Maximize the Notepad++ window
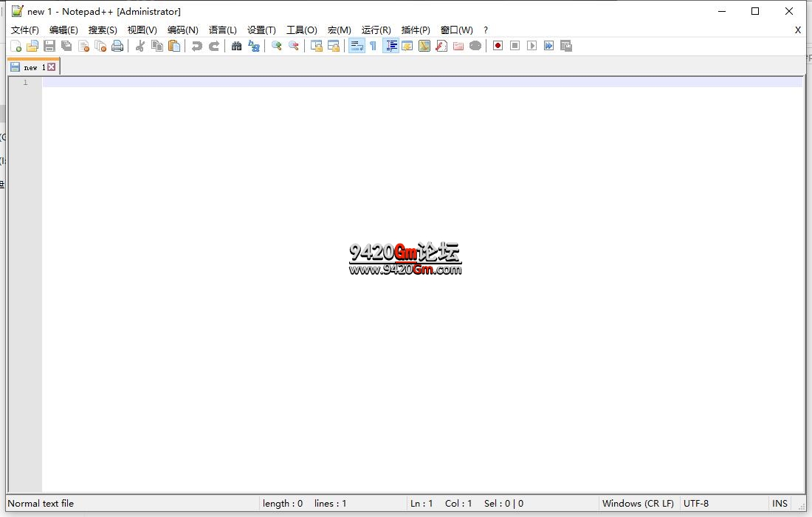Viewport: 812px width, 517px height. (x=755, y=11)
